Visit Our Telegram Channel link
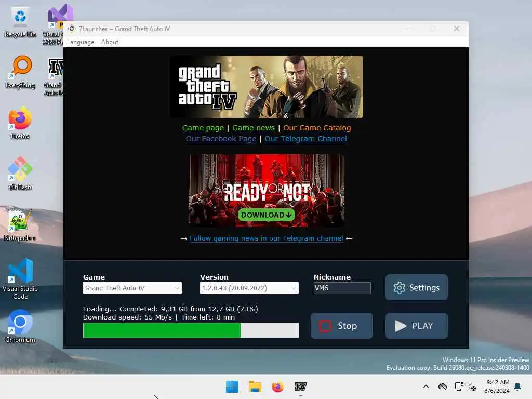Image resolution: width=532 pixels, height=399 pixels. coord(305,139)
